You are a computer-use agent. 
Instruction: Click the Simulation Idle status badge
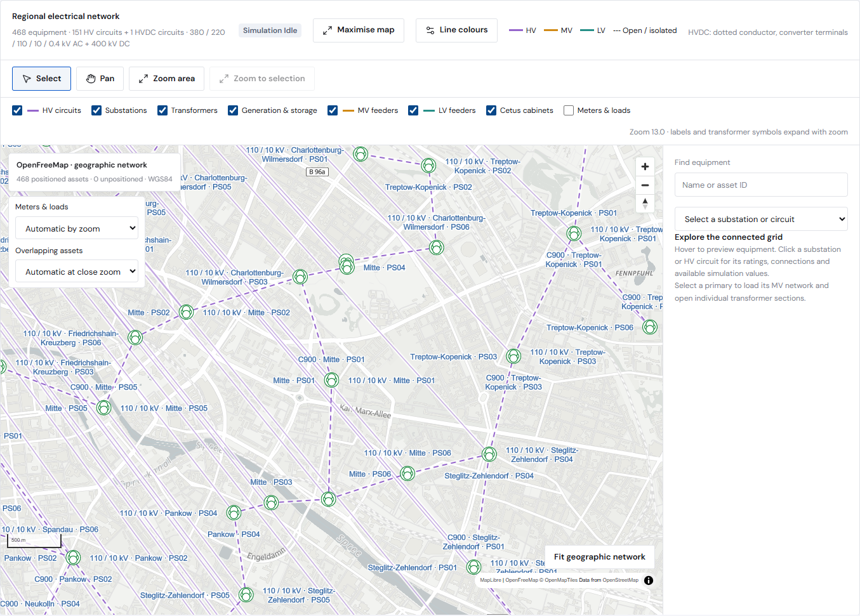click(x=270, y=30)
